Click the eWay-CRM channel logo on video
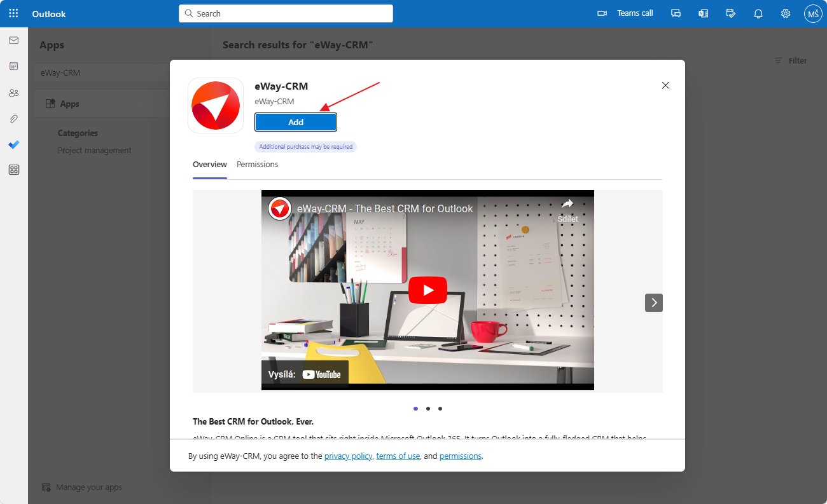 [280, 208]
